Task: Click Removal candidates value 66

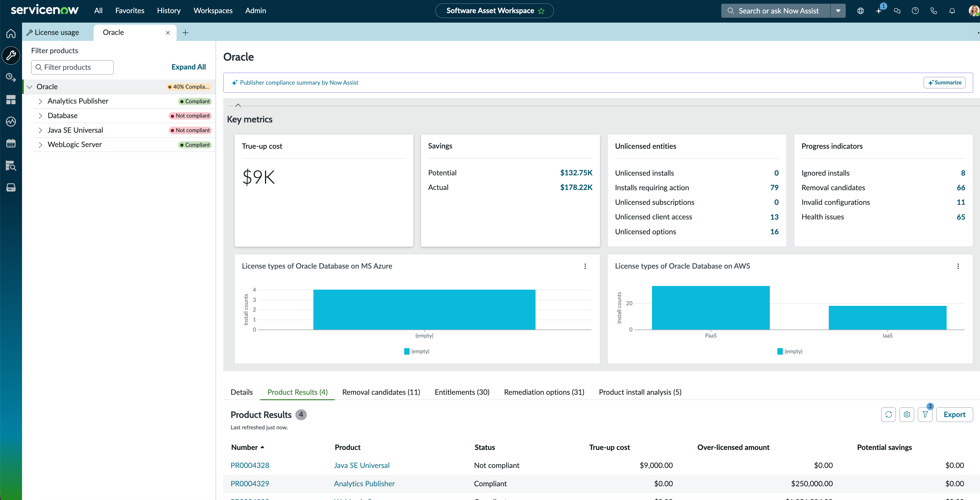Action: point(961,188)
